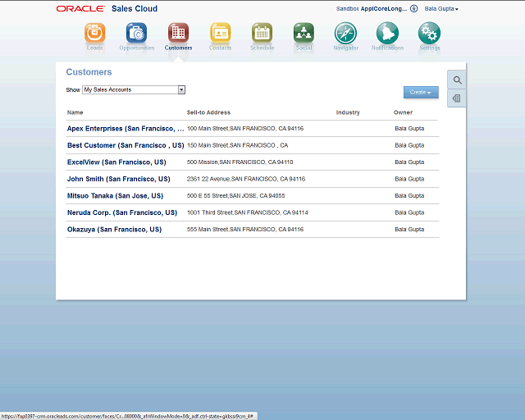Open the Contacts icon

coord(221,33)
